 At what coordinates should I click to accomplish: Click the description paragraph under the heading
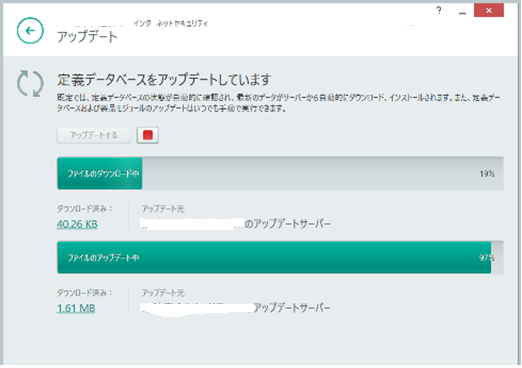pyautogui.click(x=279, y=103)
